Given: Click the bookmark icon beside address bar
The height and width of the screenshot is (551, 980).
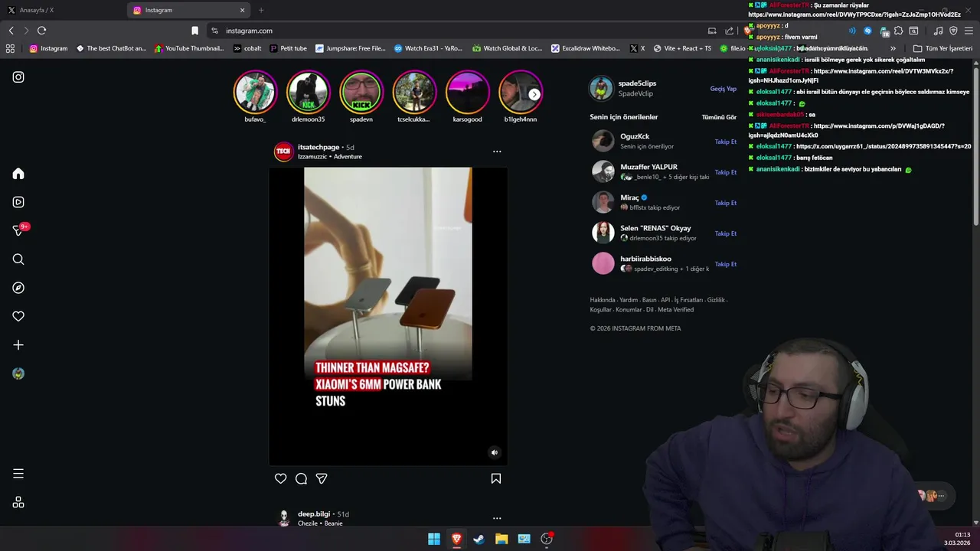Looking at the screenshot, I should pyautogui.click(x=194, y=31).
